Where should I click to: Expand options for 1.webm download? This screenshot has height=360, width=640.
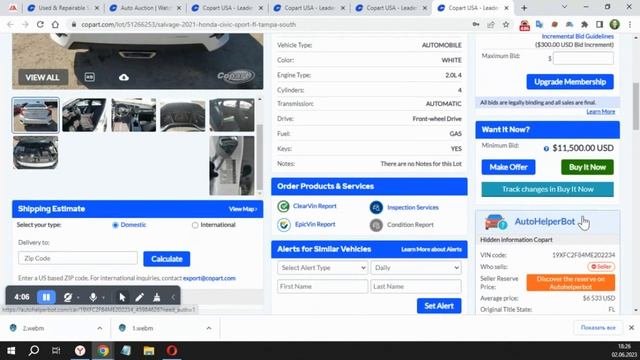(x=209, y=328)
